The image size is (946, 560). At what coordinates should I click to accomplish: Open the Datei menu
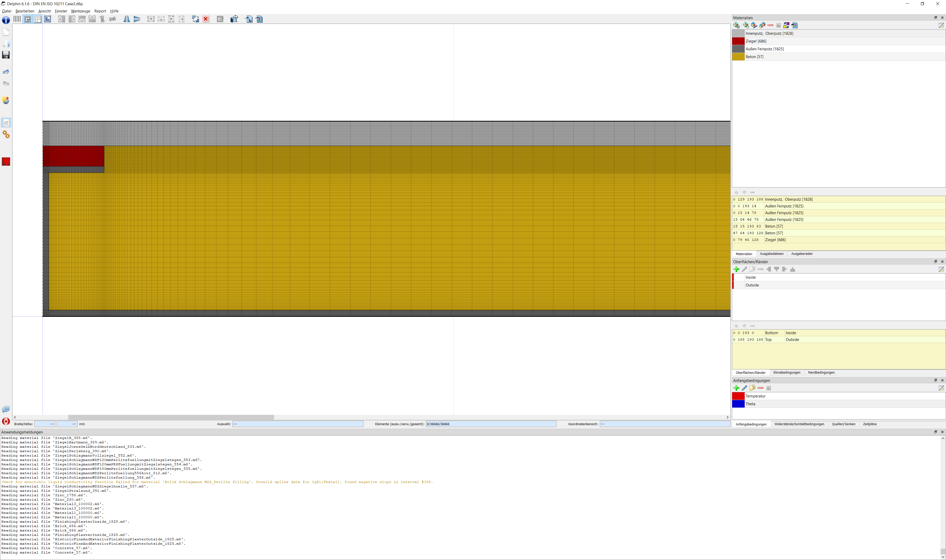(x=6, y=11)
